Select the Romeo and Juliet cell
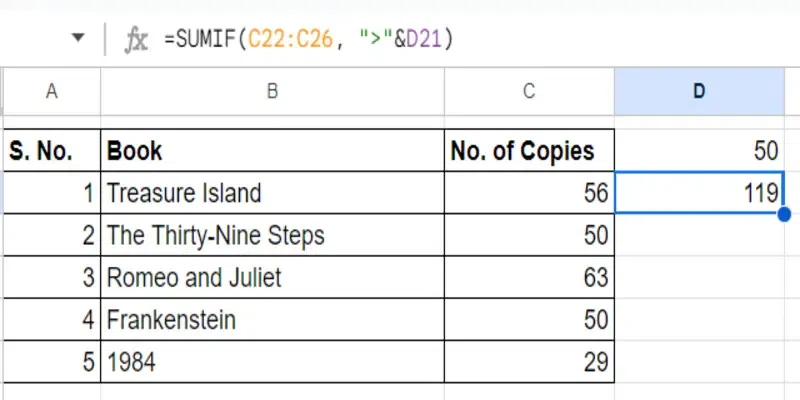The width and height of the screenshot is (800, 400). 271,277
